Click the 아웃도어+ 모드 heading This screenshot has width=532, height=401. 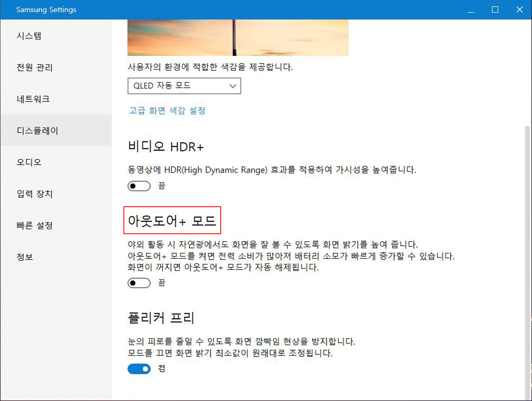[x=172, y=220]
